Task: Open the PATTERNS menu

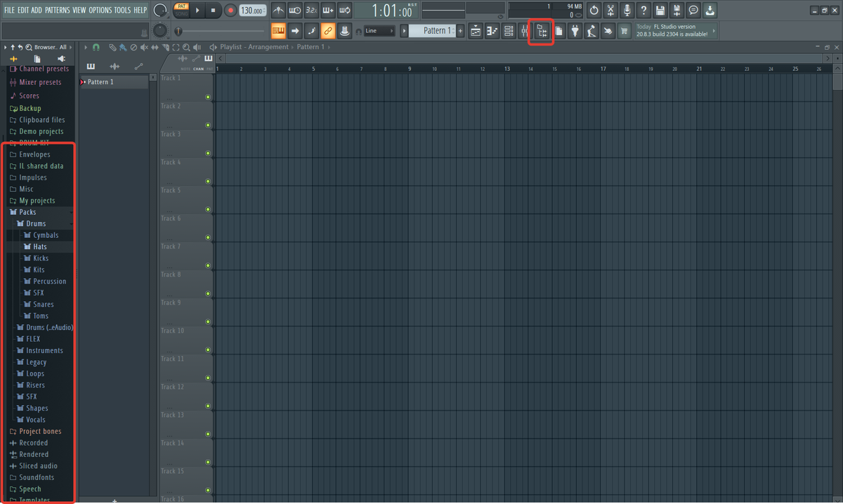Action: tap(58, 10)
